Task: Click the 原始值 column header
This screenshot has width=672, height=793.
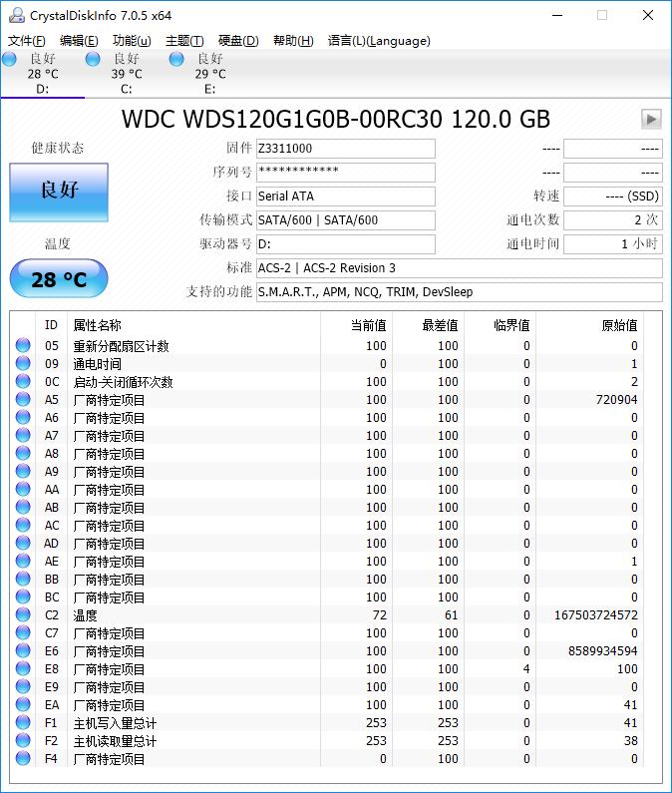Action: [x=619, y=325]
